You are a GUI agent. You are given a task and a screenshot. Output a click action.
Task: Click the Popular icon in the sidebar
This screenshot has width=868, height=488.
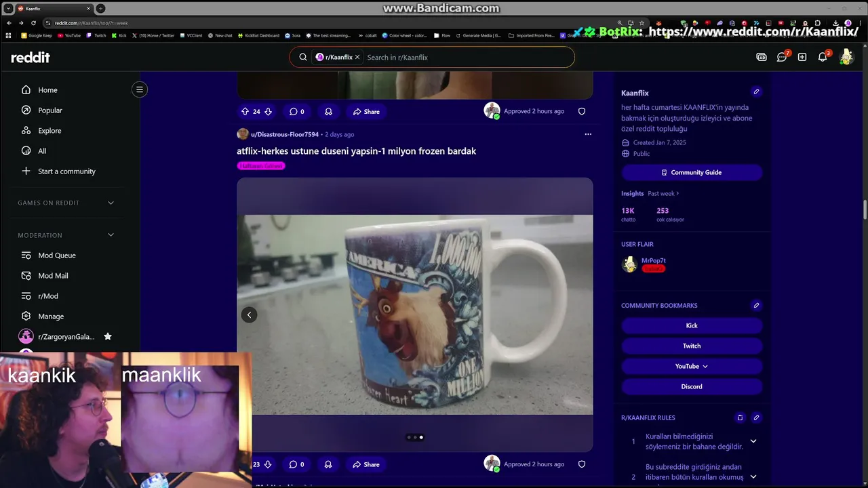[x=26, y=110]
